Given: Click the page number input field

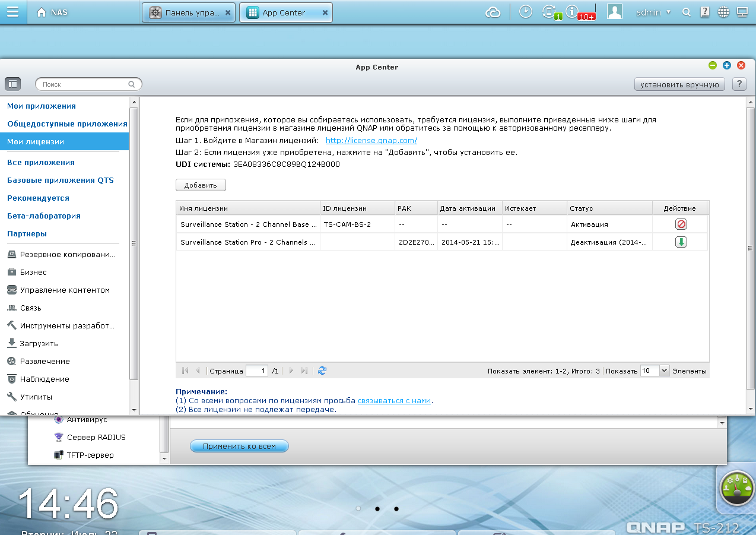Looking at the screenshot, I should (x=257, y=371).
